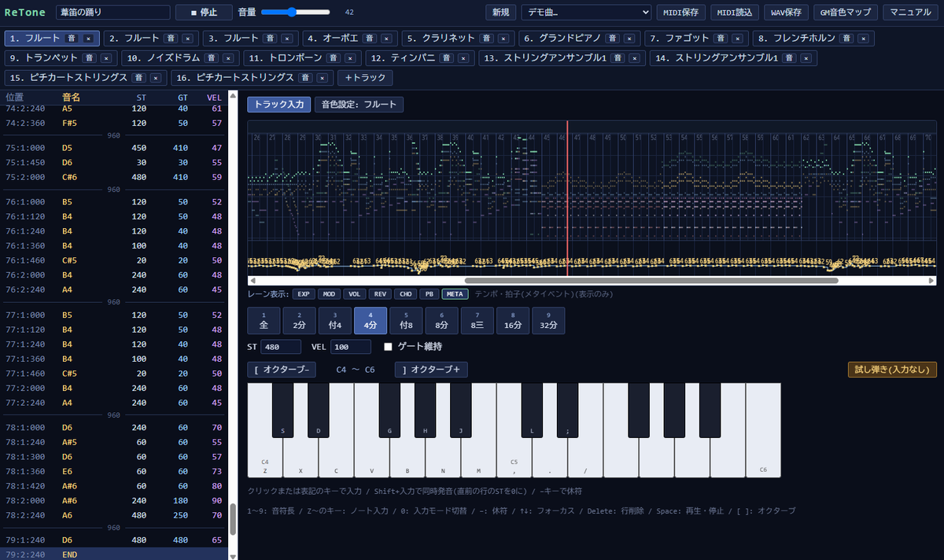944x560 pixels.
Task: Select the 32分 note length
Action: point(548,320)
